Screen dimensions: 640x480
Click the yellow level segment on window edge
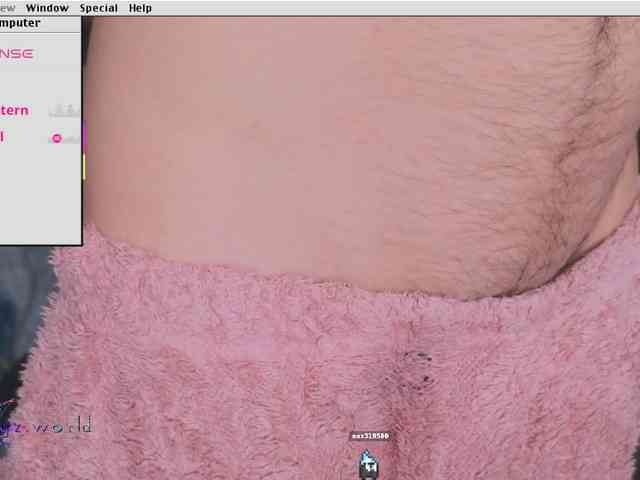coord(84,166)
